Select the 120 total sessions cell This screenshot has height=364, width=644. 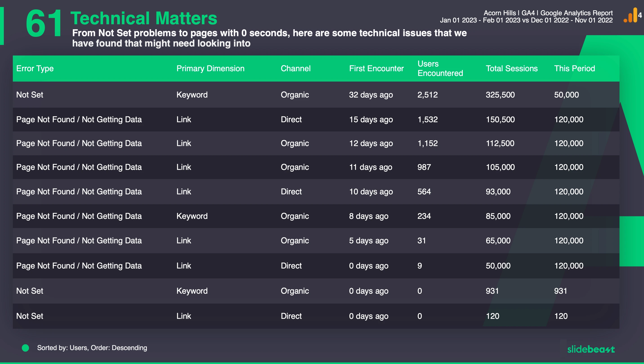coord(492,316)
